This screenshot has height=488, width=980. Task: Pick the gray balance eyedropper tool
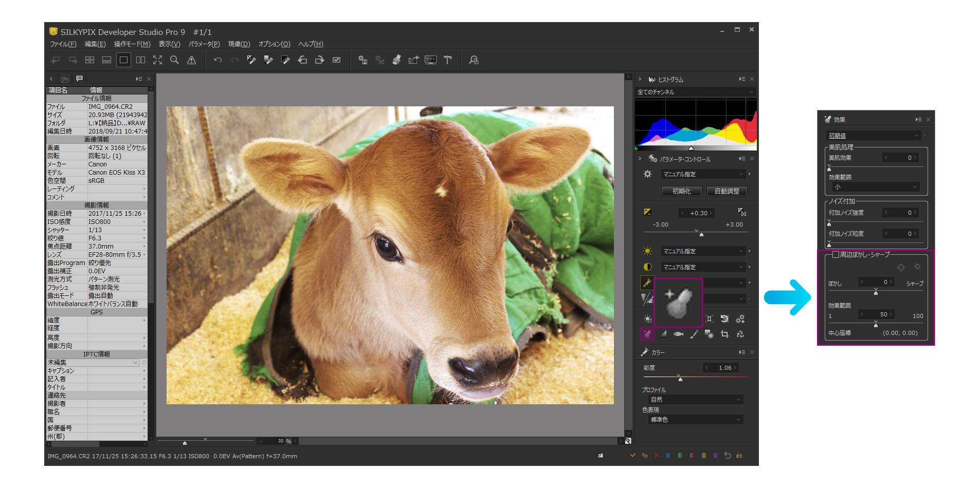[268, 60]
